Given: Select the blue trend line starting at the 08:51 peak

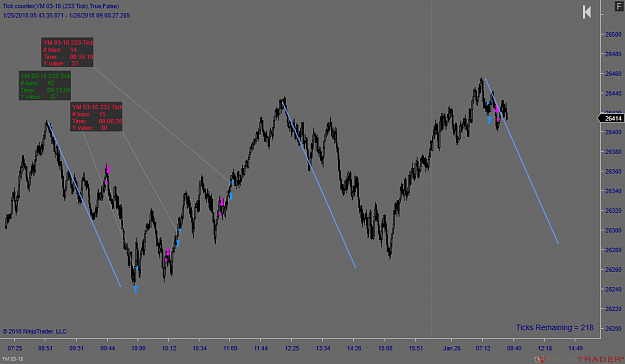Looking at the screenshot, I should [84, 204].
